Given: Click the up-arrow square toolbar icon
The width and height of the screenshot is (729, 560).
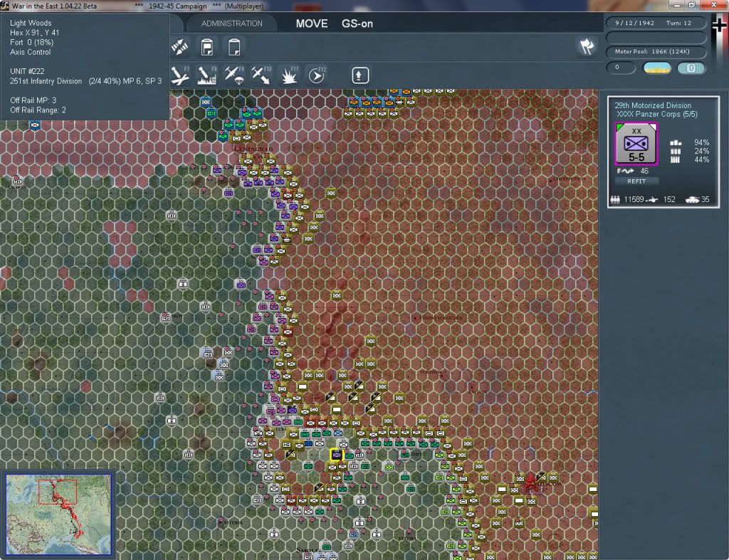Looking at the screenshot, I should point(360,75).
